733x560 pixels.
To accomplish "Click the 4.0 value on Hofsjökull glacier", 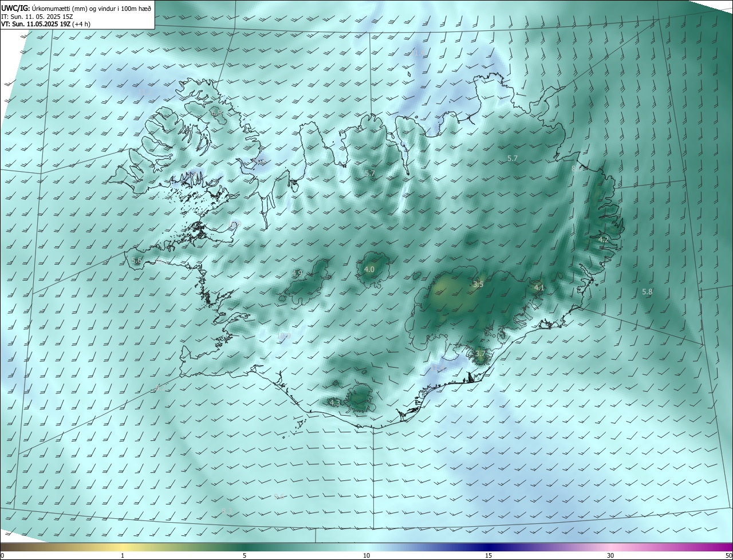I will (x=369, y=269).
